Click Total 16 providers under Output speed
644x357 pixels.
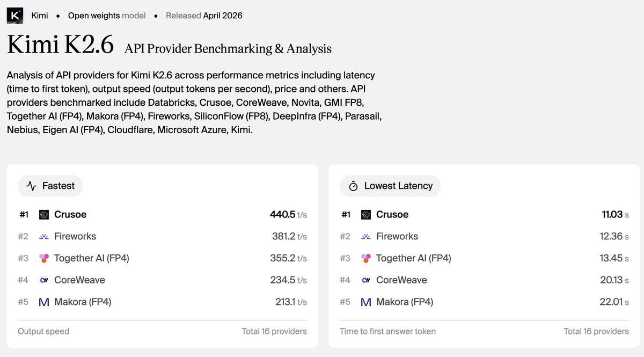pyautogui.click(x=274, y=331)
